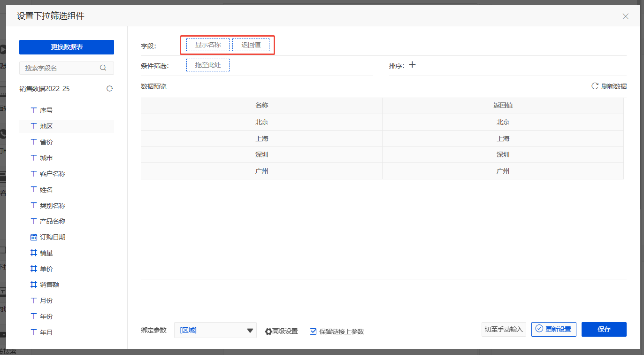
Task: Click the number hash icon beside 销量
Action: click(x=34, y=253)
